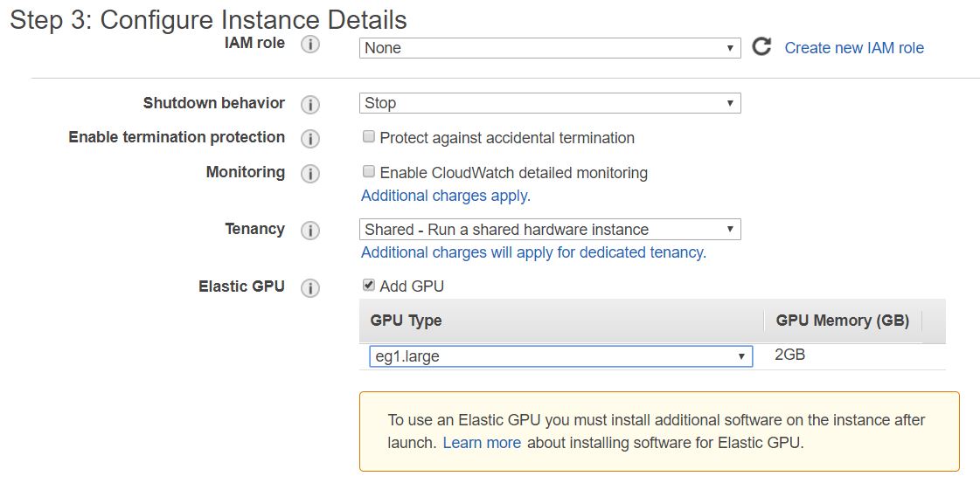
Task: View the Tenancy info icon tooltip
Action: pos(310,231)
